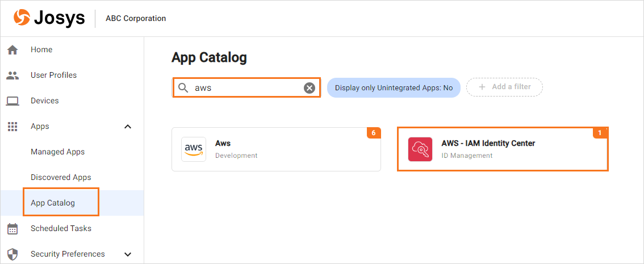Click the Apps grid icon
Screen dimensions: 644x264
point(12,127)
